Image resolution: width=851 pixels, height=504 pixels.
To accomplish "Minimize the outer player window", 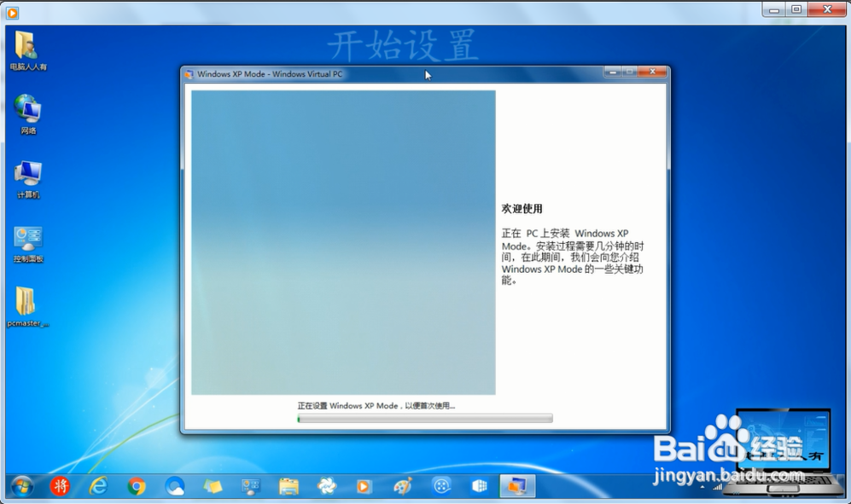I will coord(774,9).
